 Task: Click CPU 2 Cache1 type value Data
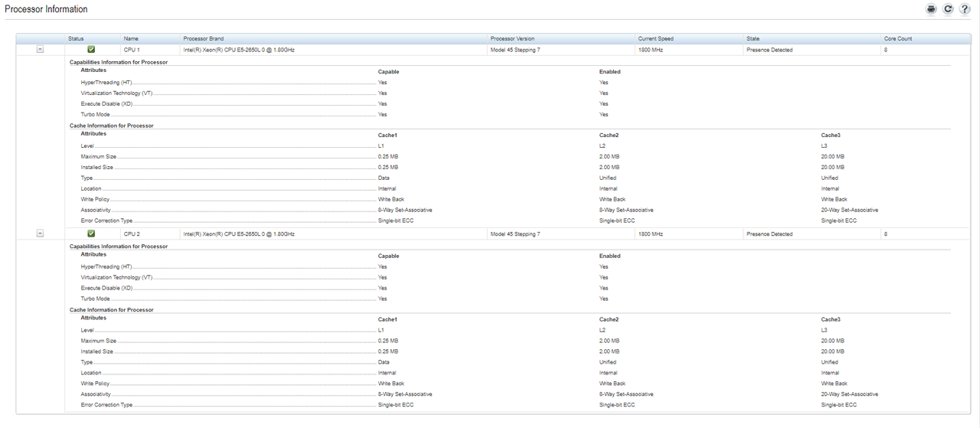[384, 362]
